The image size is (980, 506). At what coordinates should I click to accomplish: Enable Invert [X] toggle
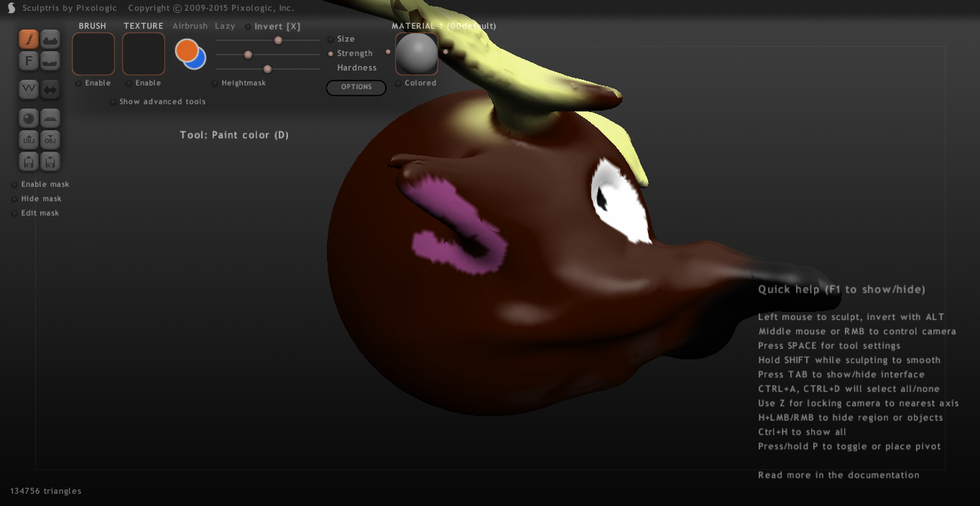click(x=248, y=27)
